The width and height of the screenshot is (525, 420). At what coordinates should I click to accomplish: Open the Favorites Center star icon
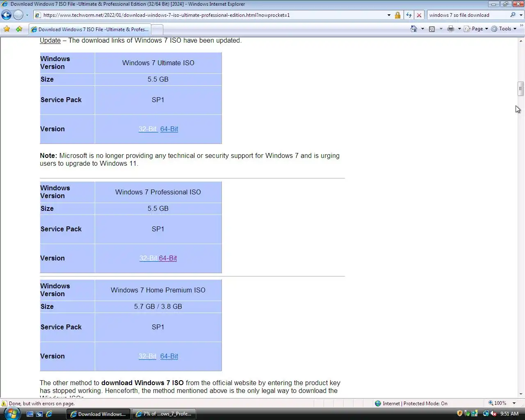click(7, 29)
